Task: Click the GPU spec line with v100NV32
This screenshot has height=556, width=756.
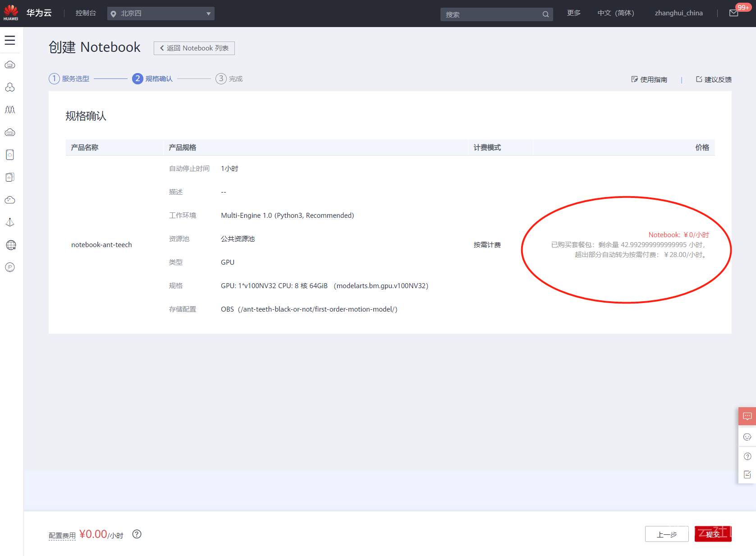Action: pos(325,286)
